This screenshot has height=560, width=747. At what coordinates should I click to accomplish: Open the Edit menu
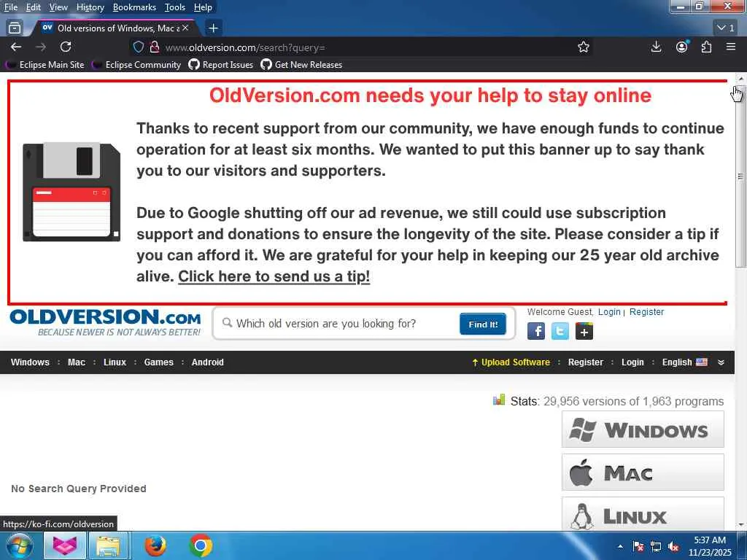pos(34,7)
